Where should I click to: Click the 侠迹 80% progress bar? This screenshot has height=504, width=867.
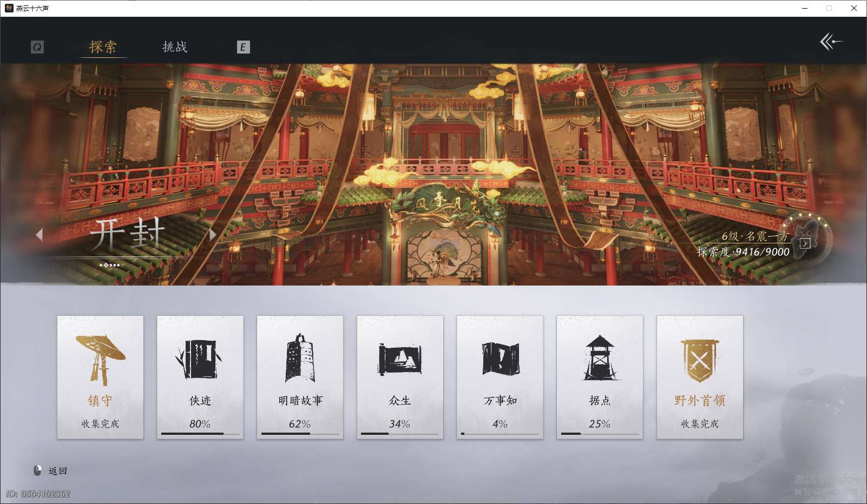(200, 433)
